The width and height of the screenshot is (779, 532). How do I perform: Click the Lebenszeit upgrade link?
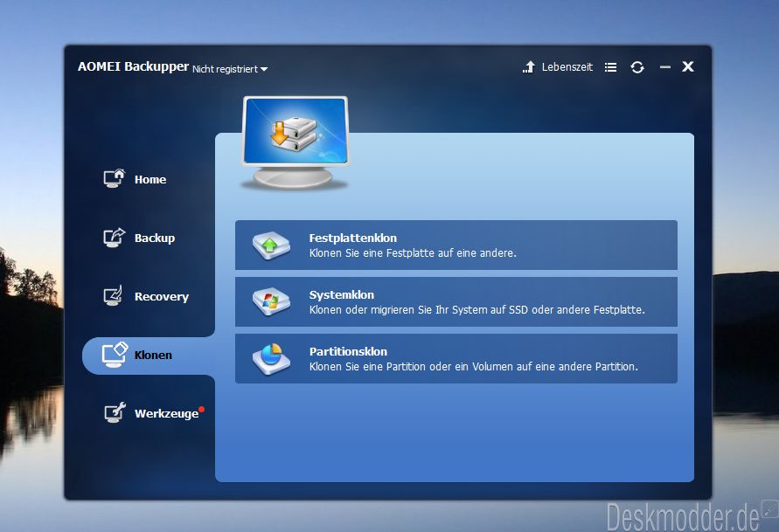567,67
